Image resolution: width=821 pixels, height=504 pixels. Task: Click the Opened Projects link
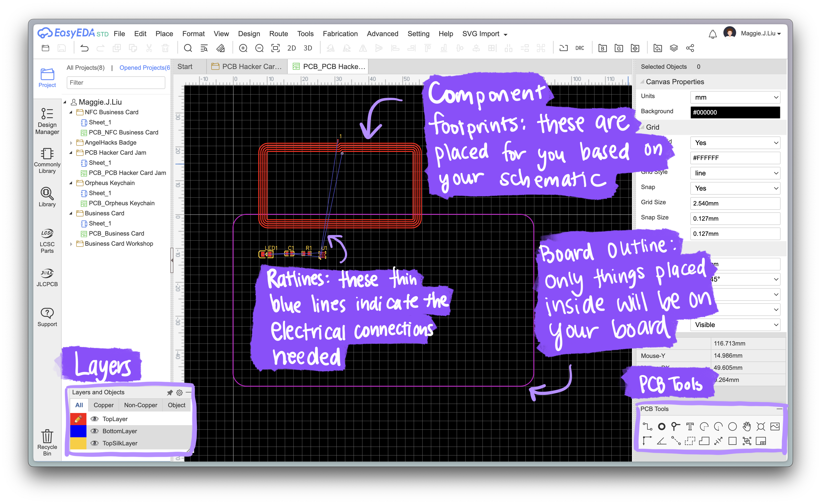[144, 68]
